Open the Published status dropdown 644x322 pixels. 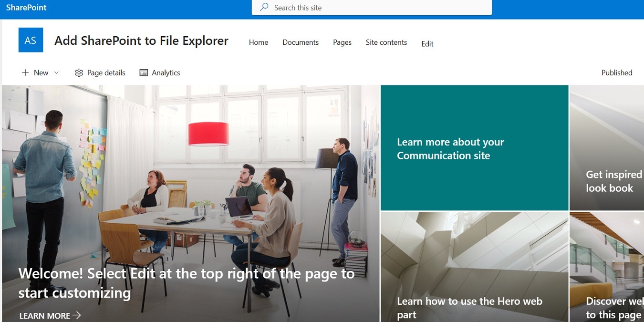(616, 72)
